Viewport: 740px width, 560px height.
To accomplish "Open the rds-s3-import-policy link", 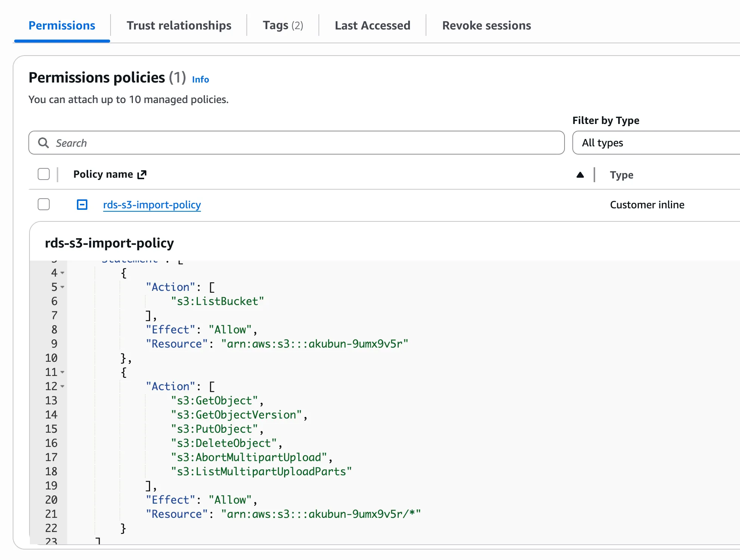I will (x=152, y=205).
